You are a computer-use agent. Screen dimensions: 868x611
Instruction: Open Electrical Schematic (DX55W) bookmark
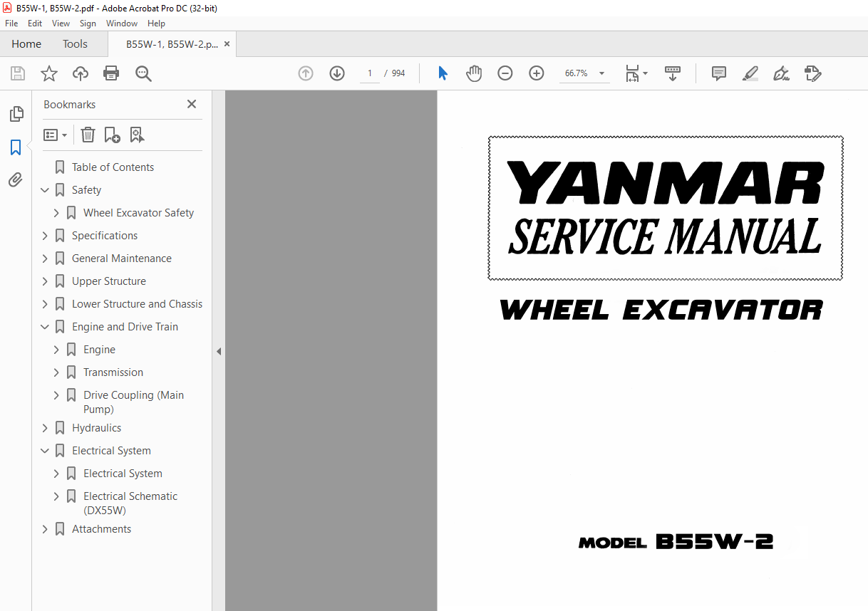[x=130, y=503]
